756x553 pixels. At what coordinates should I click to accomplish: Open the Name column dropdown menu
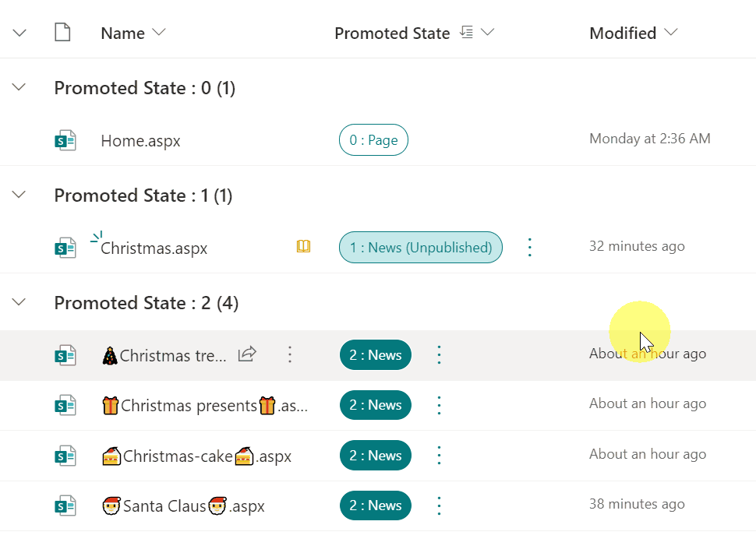pyautogui.click(x=159, y=33)
